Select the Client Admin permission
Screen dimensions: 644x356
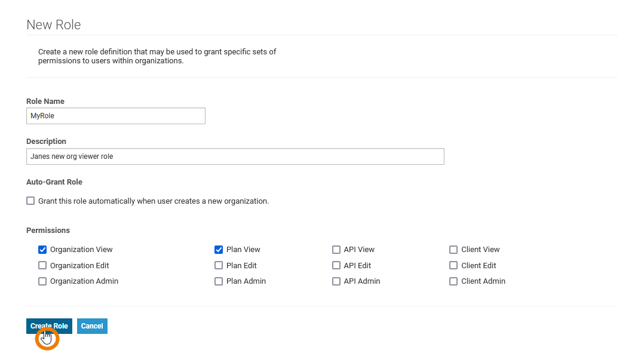coord(454,281)
